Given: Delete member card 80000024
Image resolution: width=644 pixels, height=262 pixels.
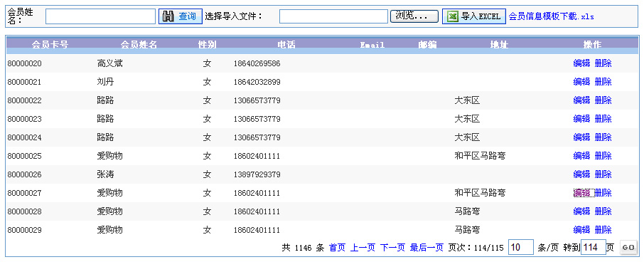Looking at the screenshot, I should coord(603,137).
